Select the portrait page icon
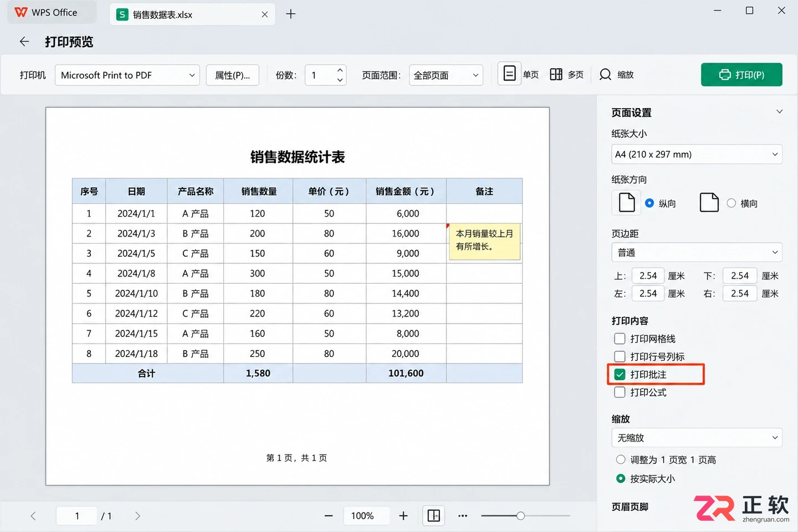798x532 pixels. pos(627,202)
